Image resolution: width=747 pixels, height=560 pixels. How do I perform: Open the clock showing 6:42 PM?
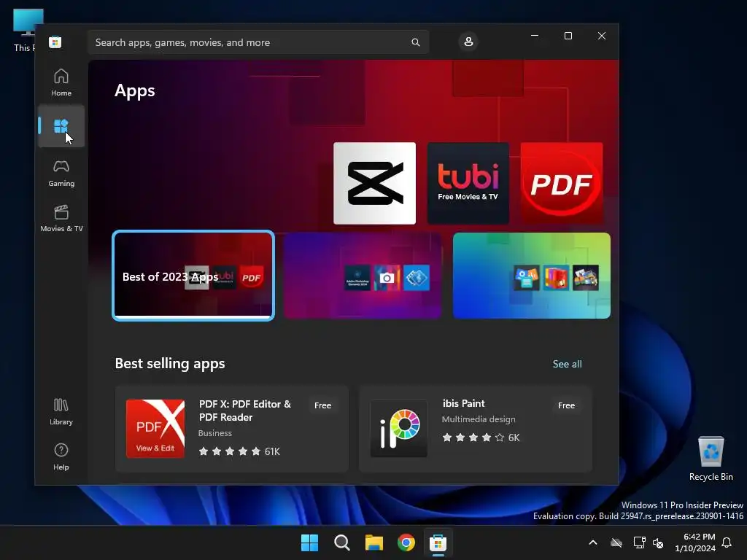tap(695, 542)
